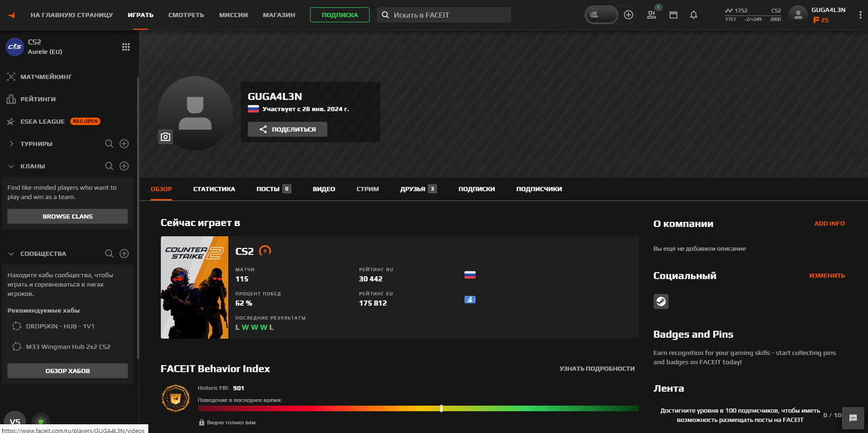Open the notifications bell
The image size is (868, 433).
tap(694, 14)
